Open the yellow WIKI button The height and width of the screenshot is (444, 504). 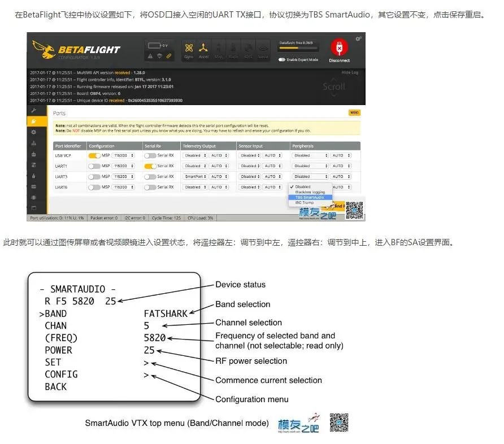point(354,113)
